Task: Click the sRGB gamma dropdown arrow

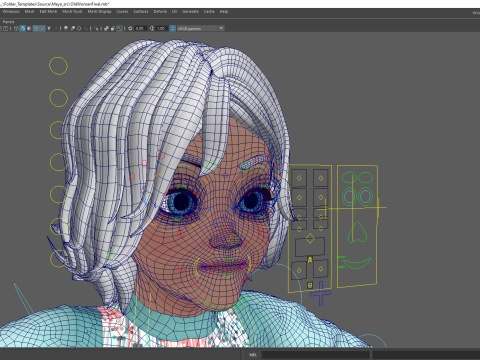Action: click(221, 28)
